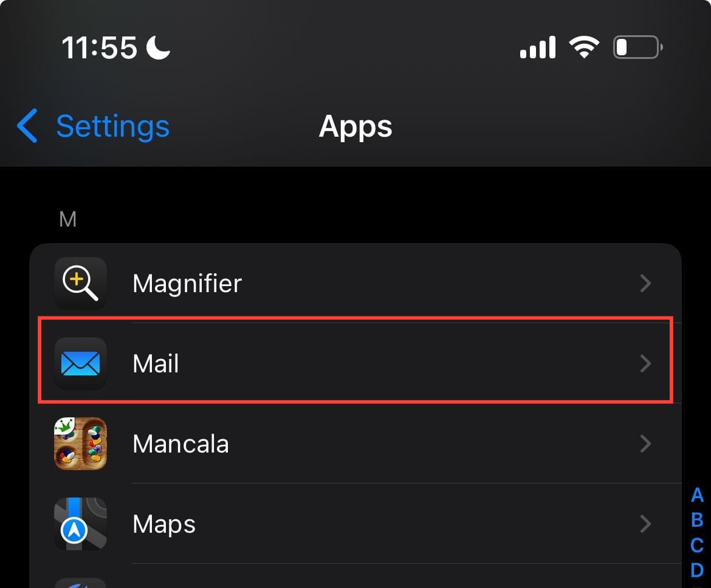Select the Mancala list entry label
Viewport: 711px width, 588px height.
coord(180,444)
